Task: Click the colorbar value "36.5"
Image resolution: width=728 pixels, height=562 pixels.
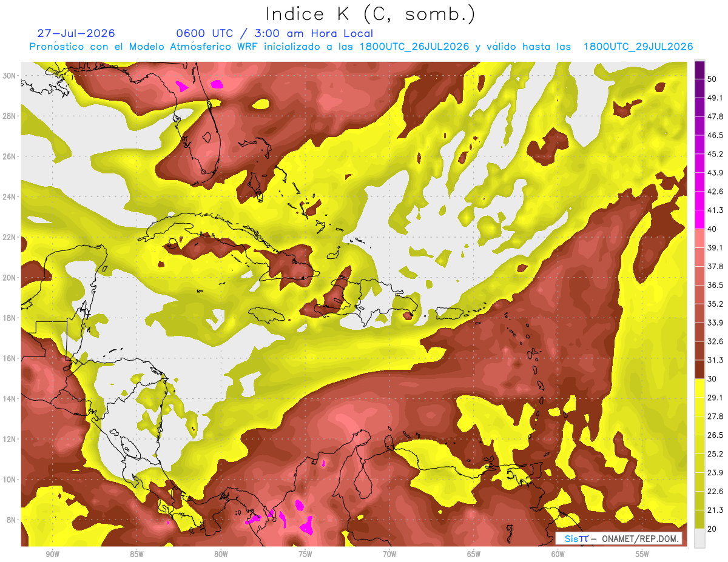Action: pos(715,285)
